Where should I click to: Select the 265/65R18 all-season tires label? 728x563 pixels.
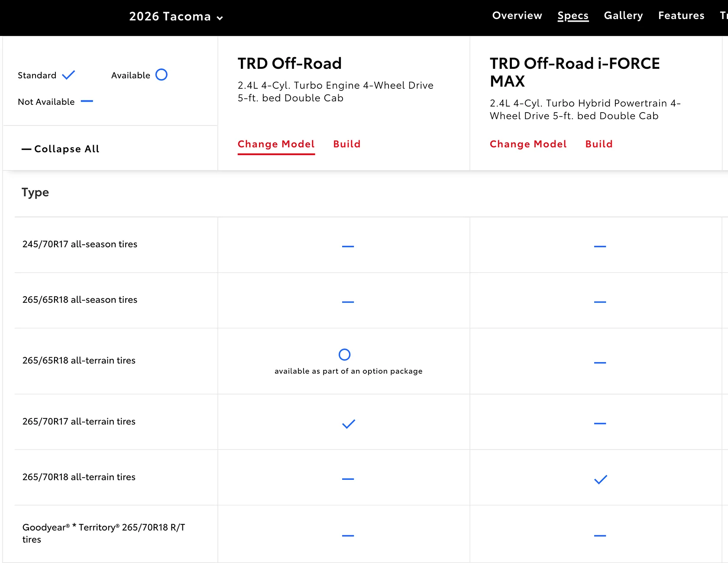(80, 300)
